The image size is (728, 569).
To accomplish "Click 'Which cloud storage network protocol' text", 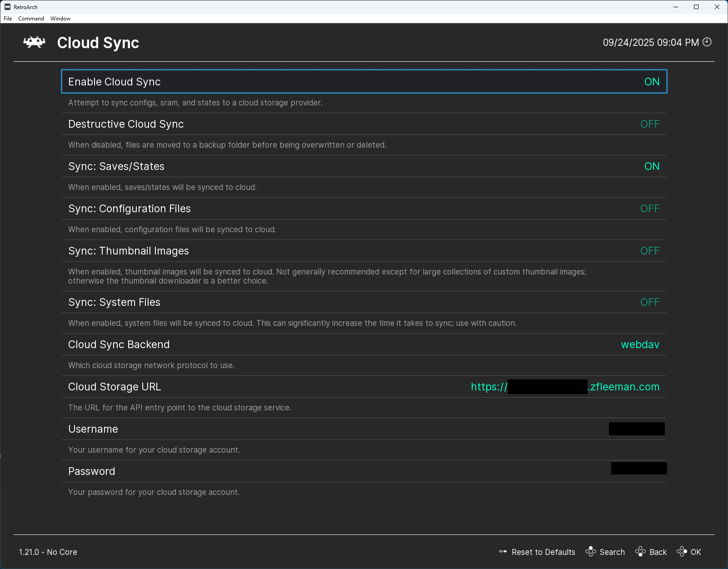I will (151, 365).
